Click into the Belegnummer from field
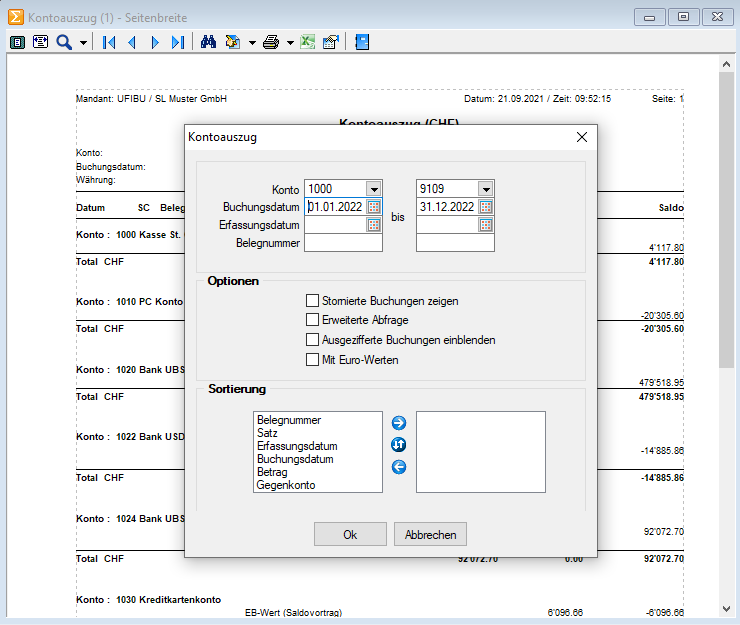 click(343, 243)
